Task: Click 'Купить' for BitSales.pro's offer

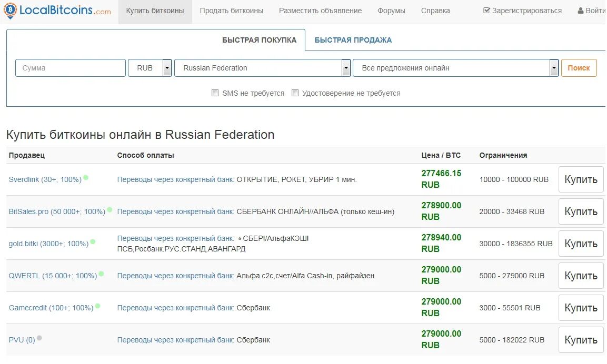Action: tap(581, 211)
